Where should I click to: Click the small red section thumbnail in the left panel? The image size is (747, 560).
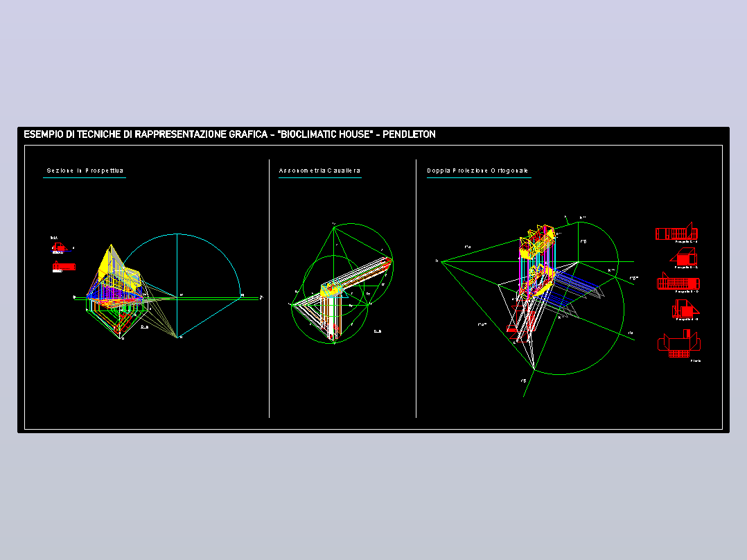pyautogui.click(x=60, y=247)
